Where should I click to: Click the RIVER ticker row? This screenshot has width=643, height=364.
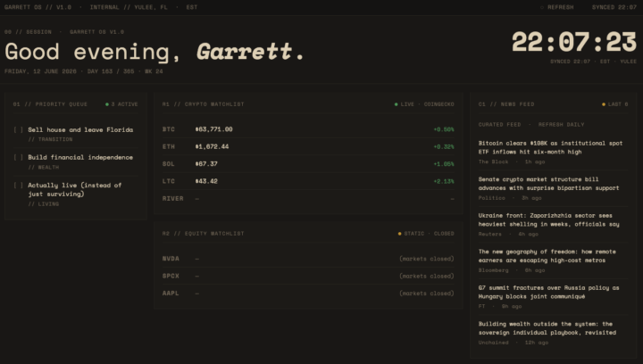(x=308, y=199)
